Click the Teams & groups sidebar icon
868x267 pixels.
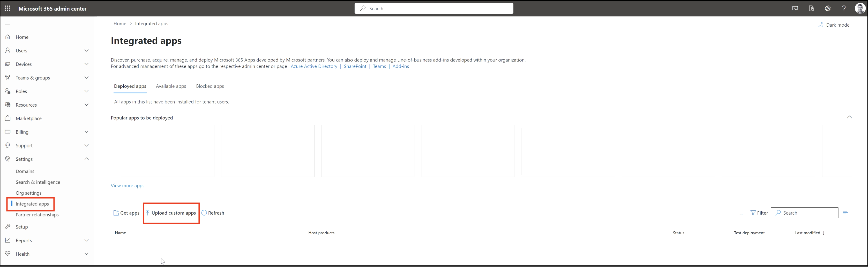8,78
